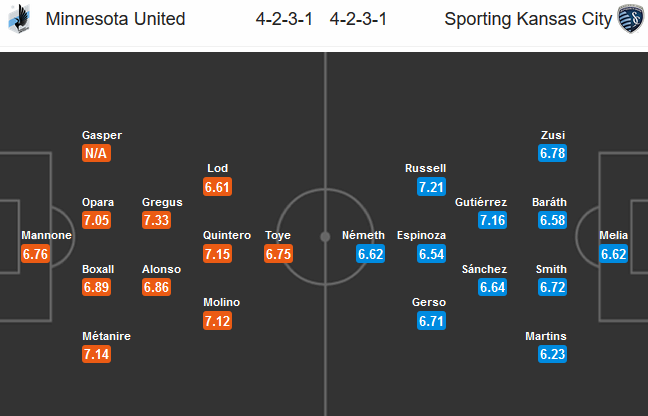Click Minnesota's 4-2-3-1 formation text
This screenshot has width=648, height=416.
point(284,19)
